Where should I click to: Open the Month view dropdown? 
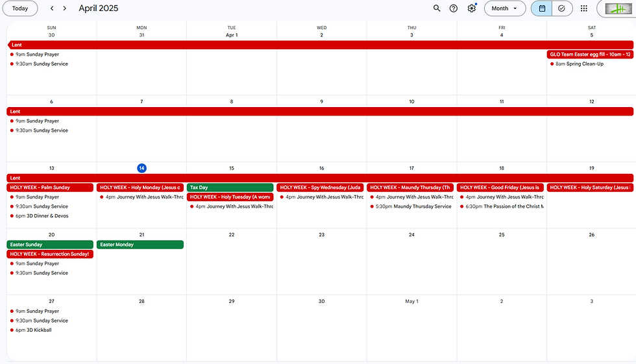point(505,8)
